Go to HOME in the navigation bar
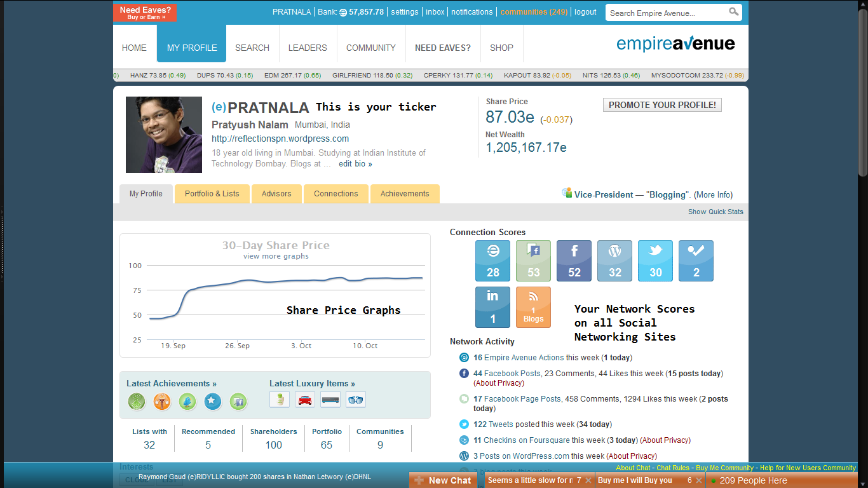This screenshot has height=488, width=868. pos(134,48)
